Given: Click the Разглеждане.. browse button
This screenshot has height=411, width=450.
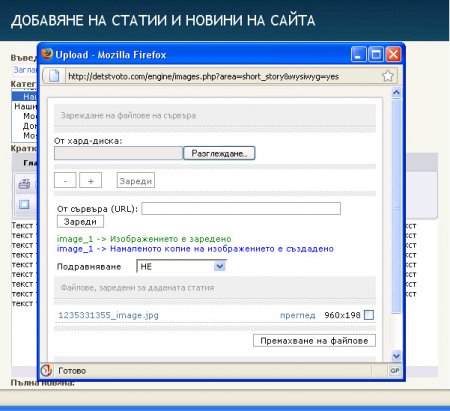Looking at the screenshot, I should point(219,153).
